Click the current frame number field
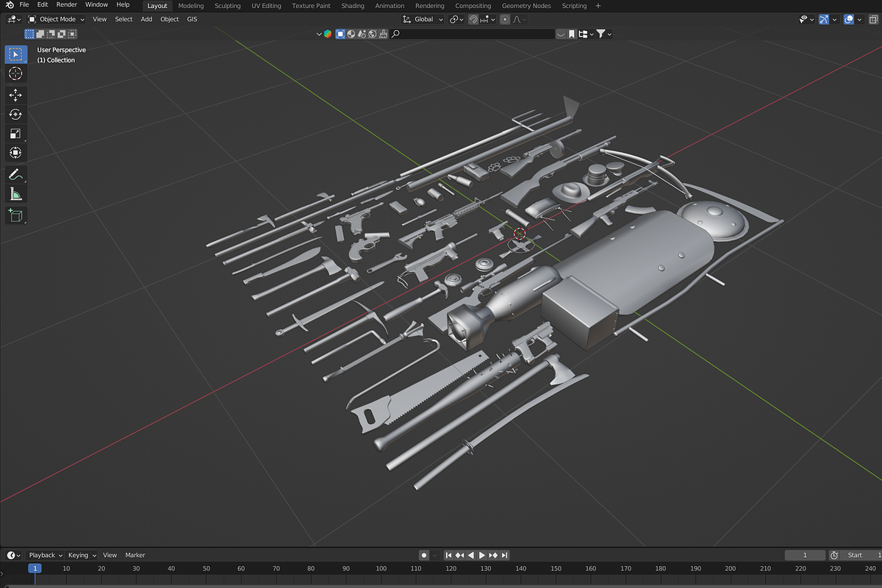Image resolution: width=882 pixels, height=588 pixels. coord(805,555)
